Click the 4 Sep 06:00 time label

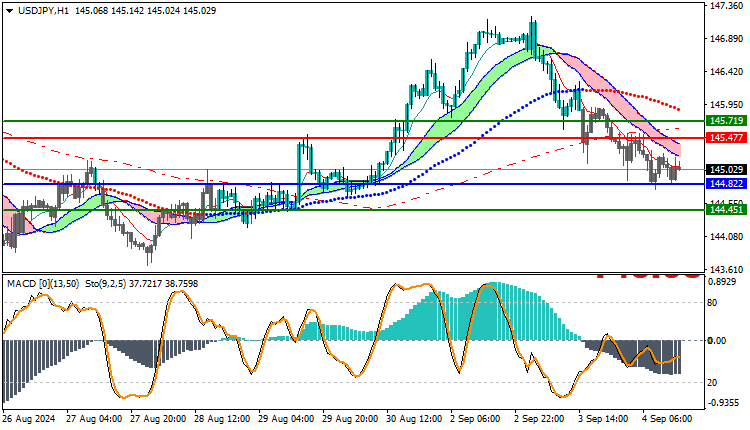[667, 419]
